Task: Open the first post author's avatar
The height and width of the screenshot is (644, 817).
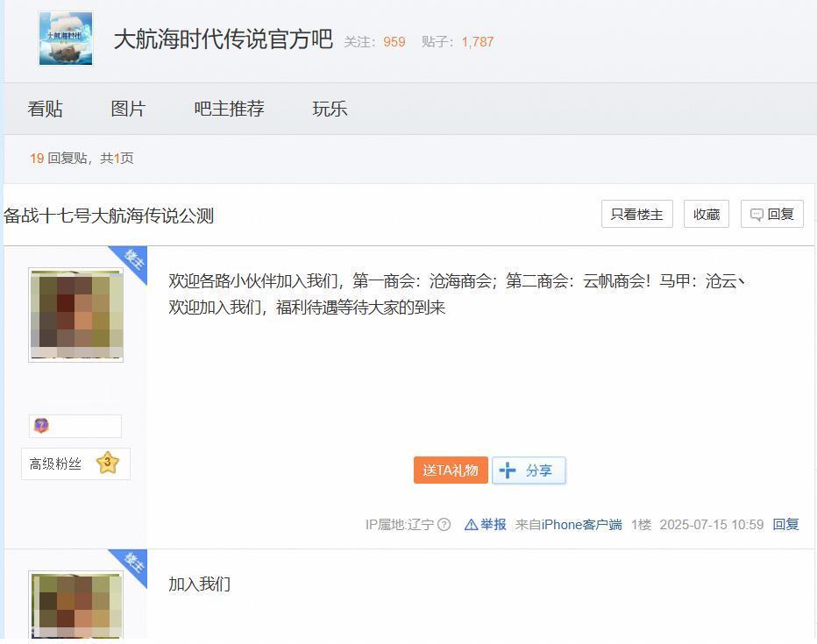Action: point(76,315)
